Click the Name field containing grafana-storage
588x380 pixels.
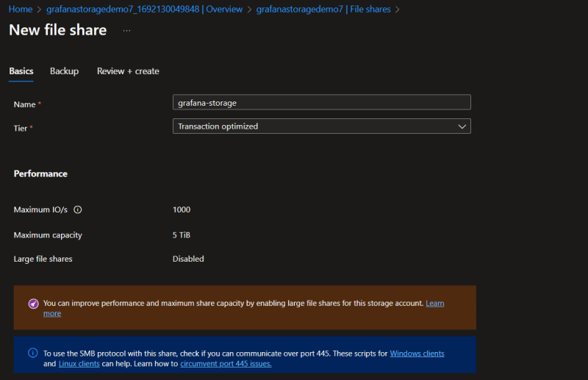pos(322,102)
